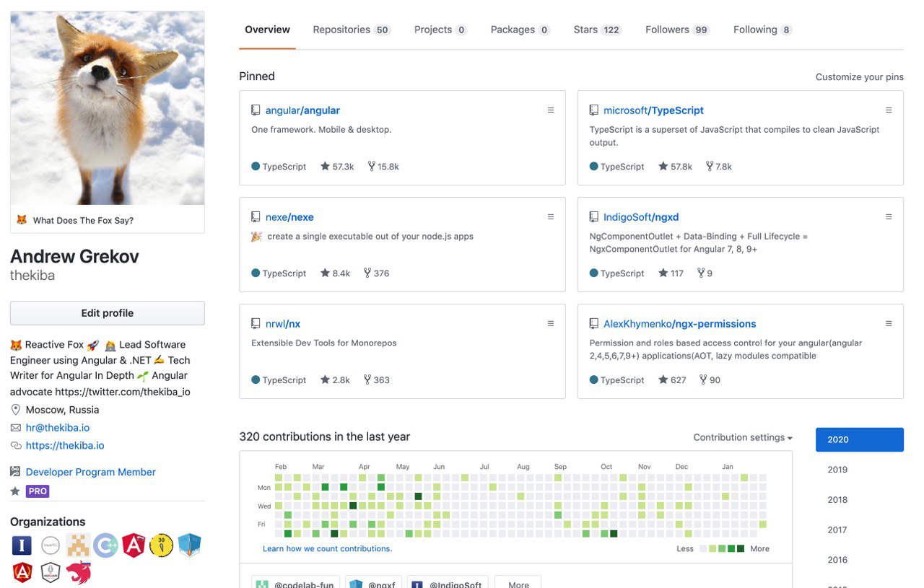The height and width of the screenshot is (588, 924).
Task: Open the nexe/nexe repository link
Action: point(289,217)
